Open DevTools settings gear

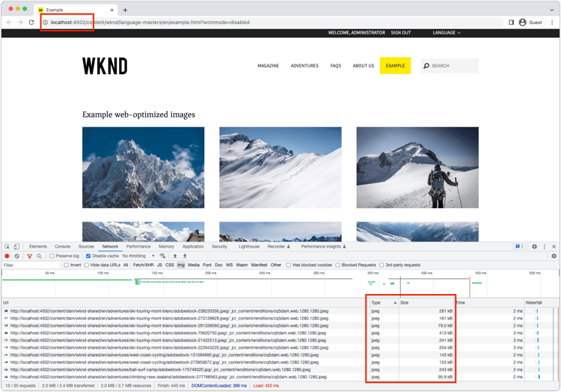[534, 247]
